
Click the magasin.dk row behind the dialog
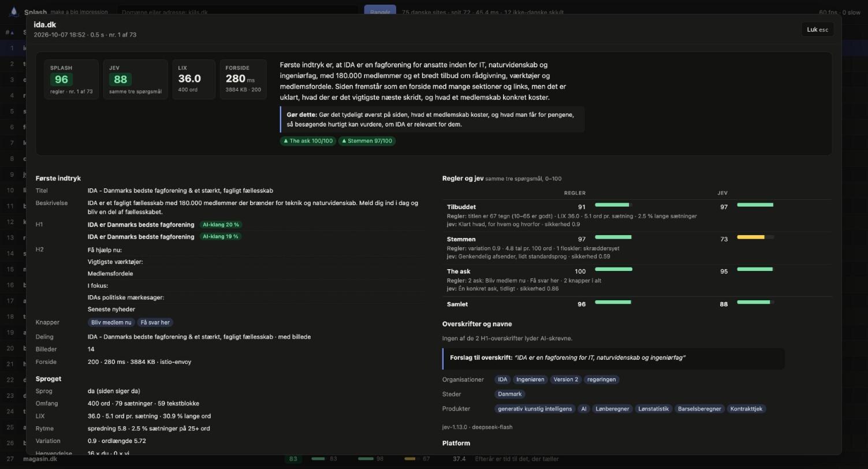(434, 459)
